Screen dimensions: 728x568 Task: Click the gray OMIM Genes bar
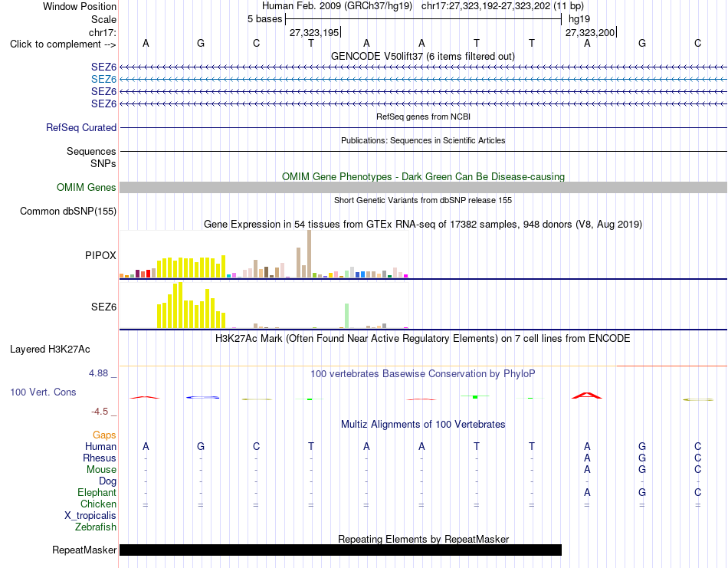[423, 187]
